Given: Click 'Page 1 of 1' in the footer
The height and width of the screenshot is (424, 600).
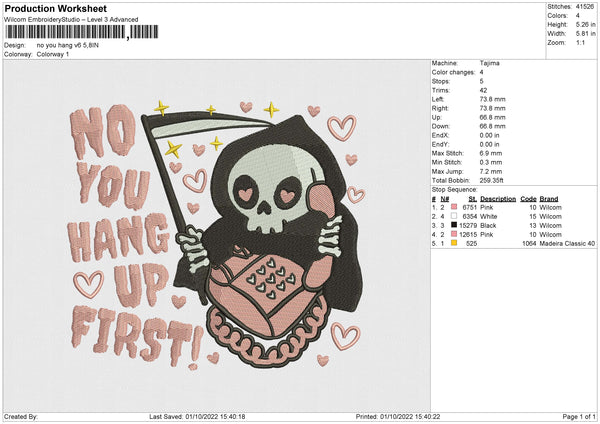Looking at the screenshot, I should tap(579, 416).
